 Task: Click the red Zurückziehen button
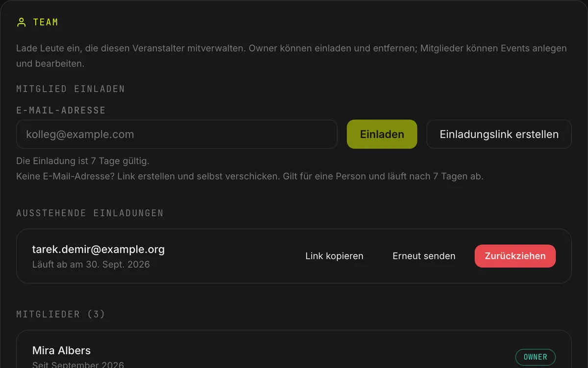pyautogui.click(x=515, y=256)
